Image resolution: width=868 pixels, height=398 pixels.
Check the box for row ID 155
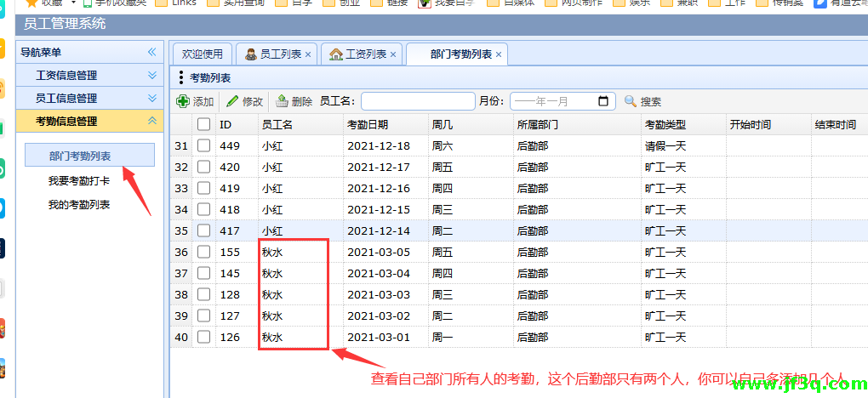click(x=203, y=252)
